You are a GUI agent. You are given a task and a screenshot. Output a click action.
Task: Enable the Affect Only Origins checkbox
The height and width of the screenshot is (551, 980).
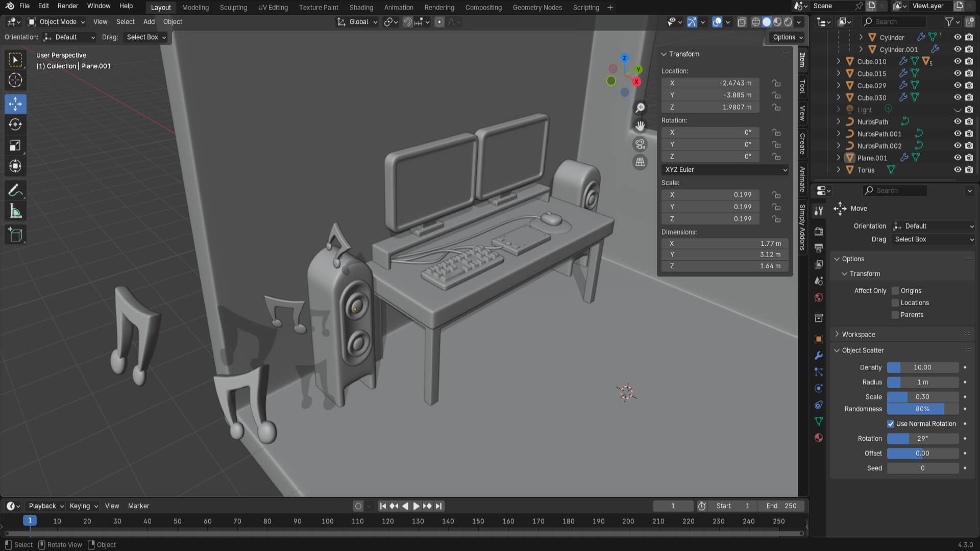[895, 291]
